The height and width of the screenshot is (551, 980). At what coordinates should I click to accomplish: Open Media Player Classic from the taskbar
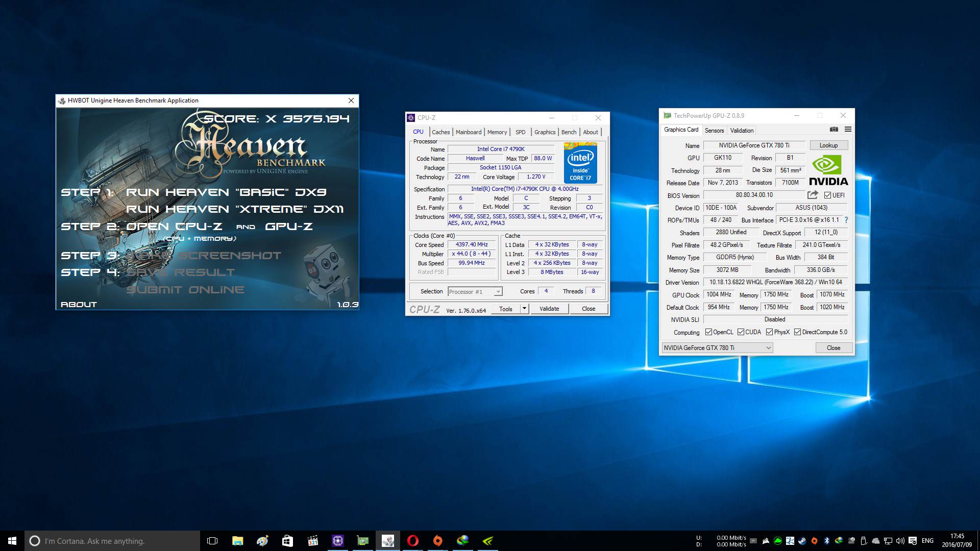pos(312,541)
